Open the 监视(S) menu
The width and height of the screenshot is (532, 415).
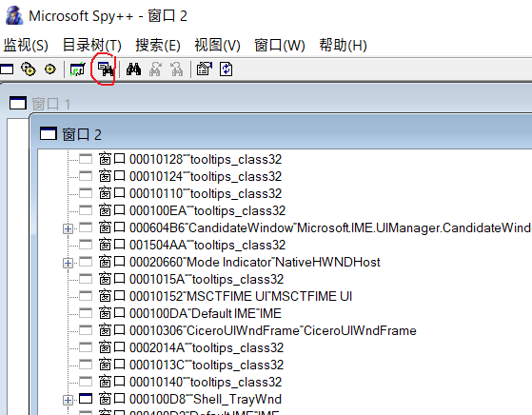point(26,45)
